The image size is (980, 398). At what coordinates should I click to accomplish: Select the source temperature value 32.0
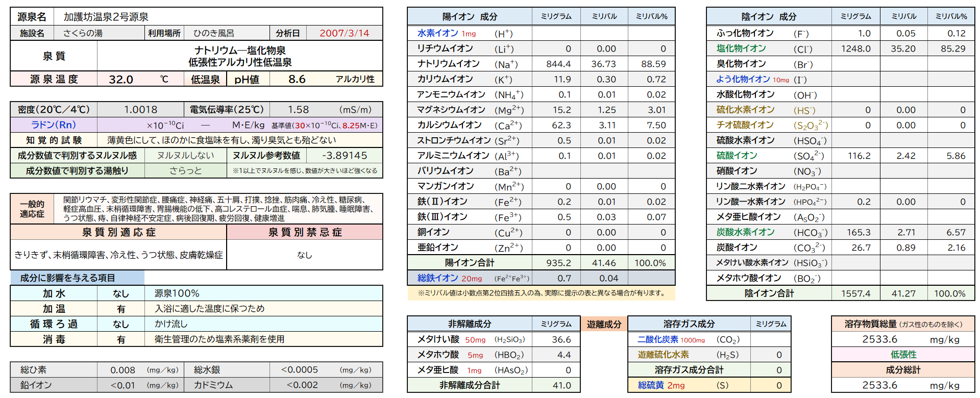[x=121, y=79]
